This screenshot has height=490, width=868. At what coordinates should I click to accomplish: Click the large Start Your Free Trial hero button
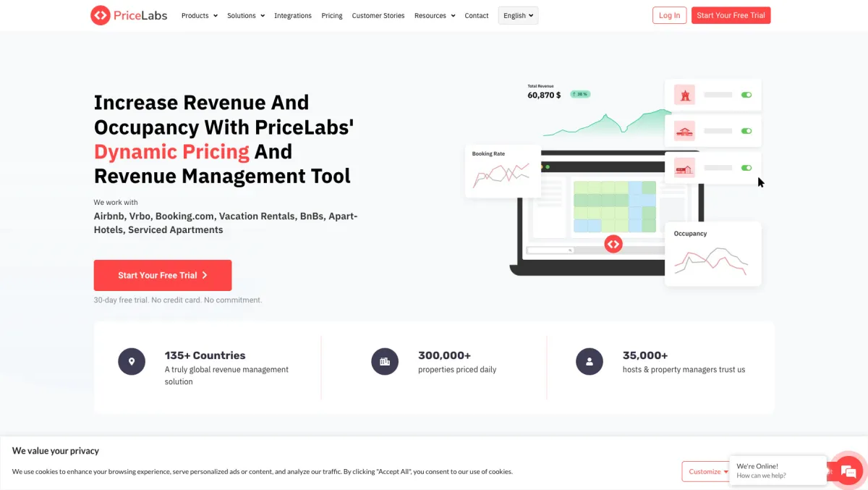coord(163,275)
